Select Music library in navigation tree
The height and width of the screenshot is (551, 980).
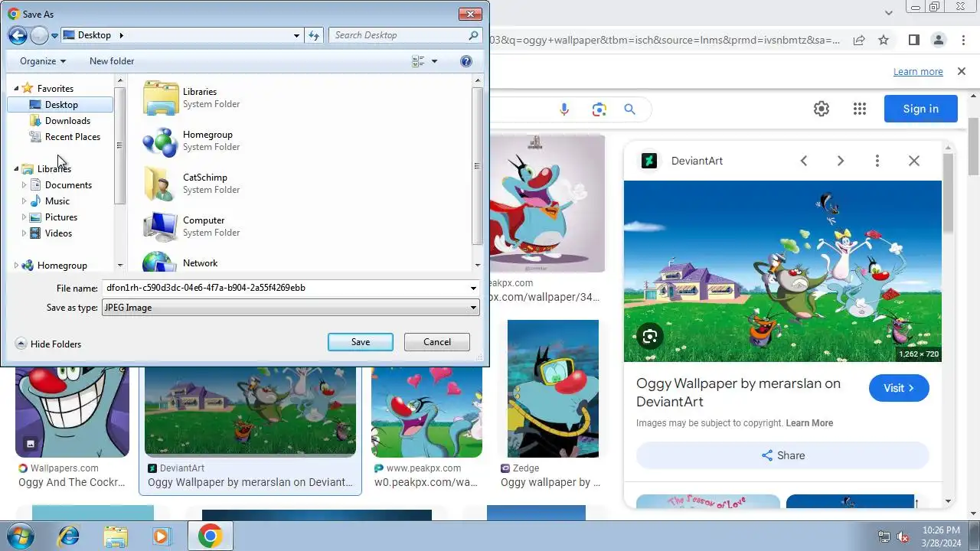click(x=57, y=201)
